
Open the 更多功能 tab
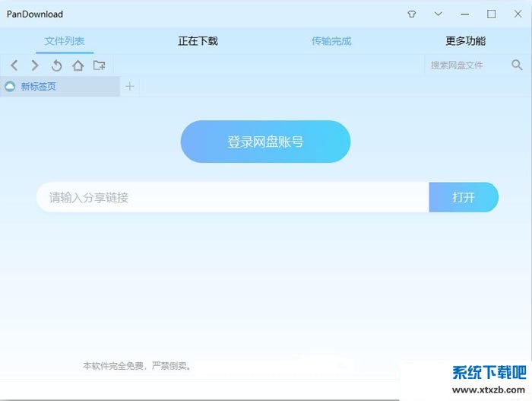click(x=465, y=41)
